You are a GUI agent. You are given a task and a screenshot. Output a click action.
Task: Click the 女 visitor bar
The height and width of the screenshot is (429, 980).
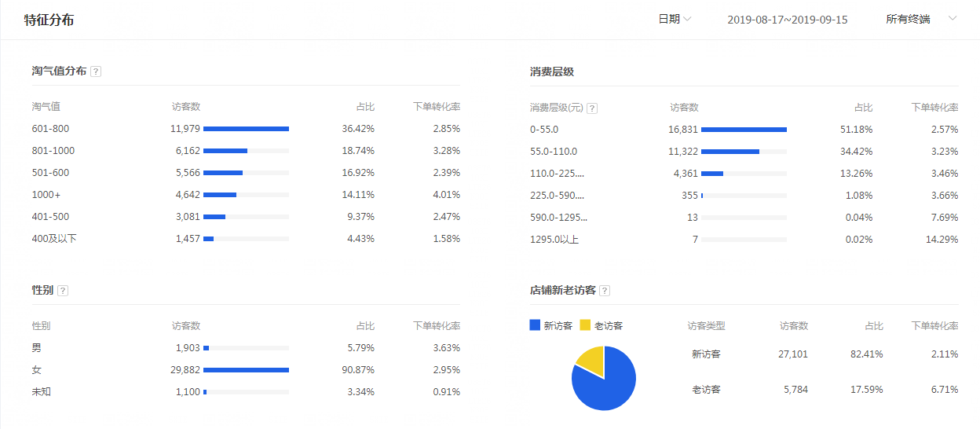246,370
